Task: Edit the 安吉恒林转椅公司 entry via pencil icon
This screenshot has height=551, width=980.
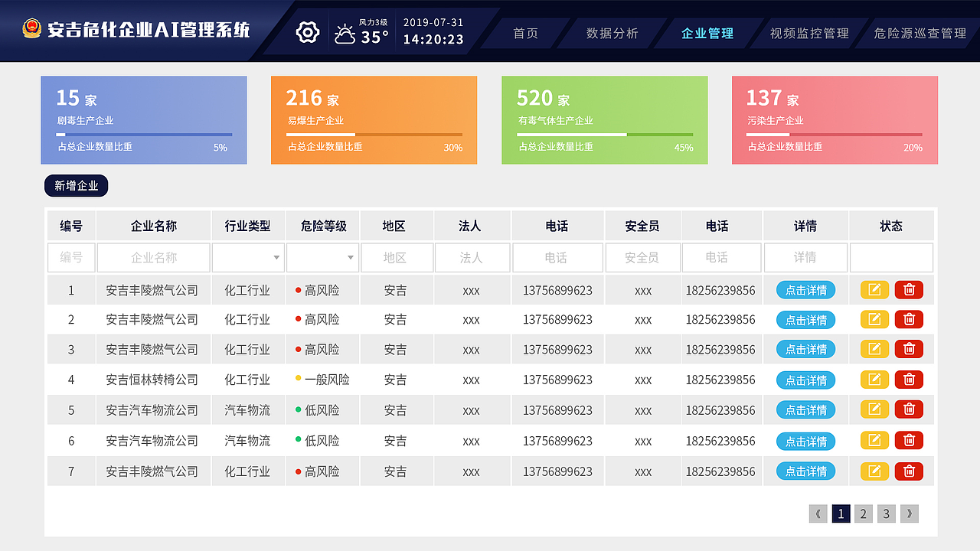Action: [x=874, y=380]
